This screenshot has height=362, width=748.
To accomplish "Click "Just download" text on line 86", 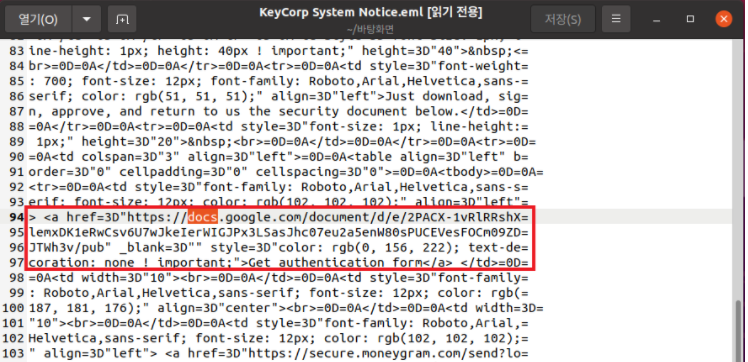I will (x=435, y=96).
